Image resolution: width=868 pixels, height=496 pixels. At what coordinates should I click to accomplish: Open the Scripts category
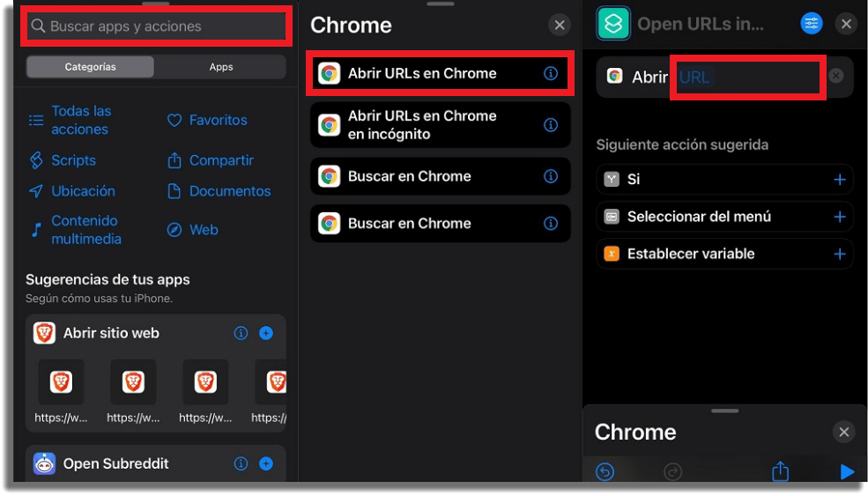[63, 160]
